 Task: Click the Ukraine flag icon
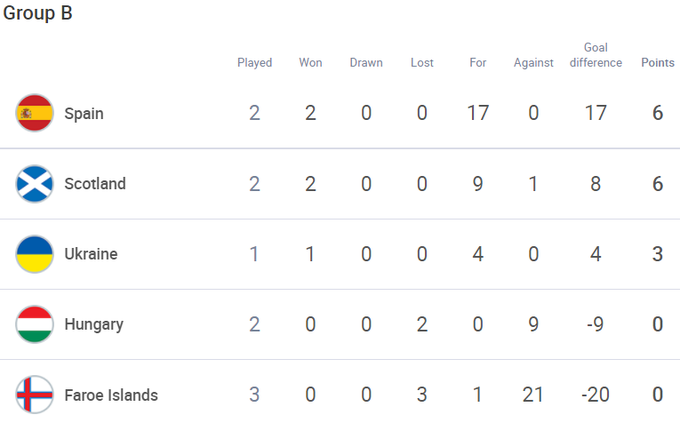35,254
